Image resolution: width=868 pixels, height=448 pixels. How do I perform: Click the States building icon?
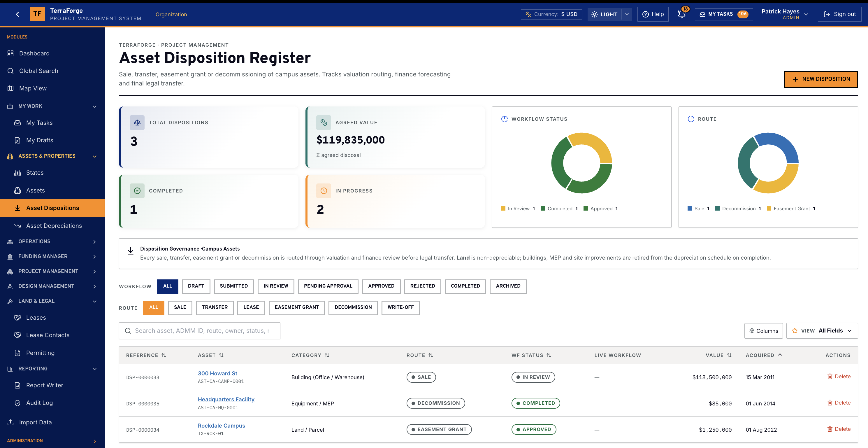click(x=17, y=173)
